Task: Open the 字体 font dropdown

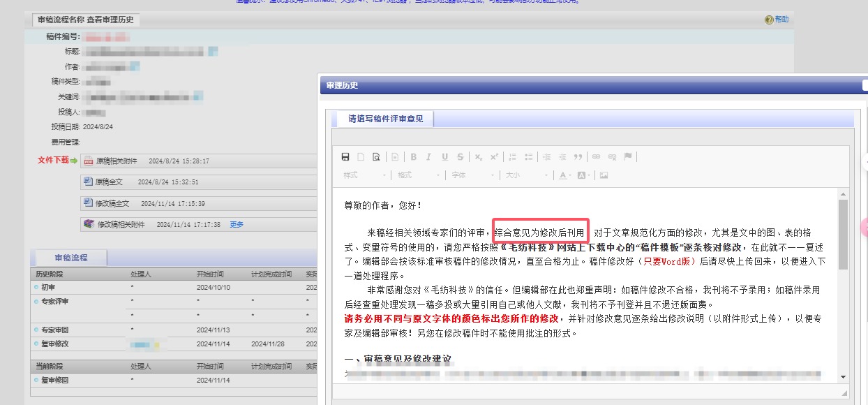Action: click(472, 175)
